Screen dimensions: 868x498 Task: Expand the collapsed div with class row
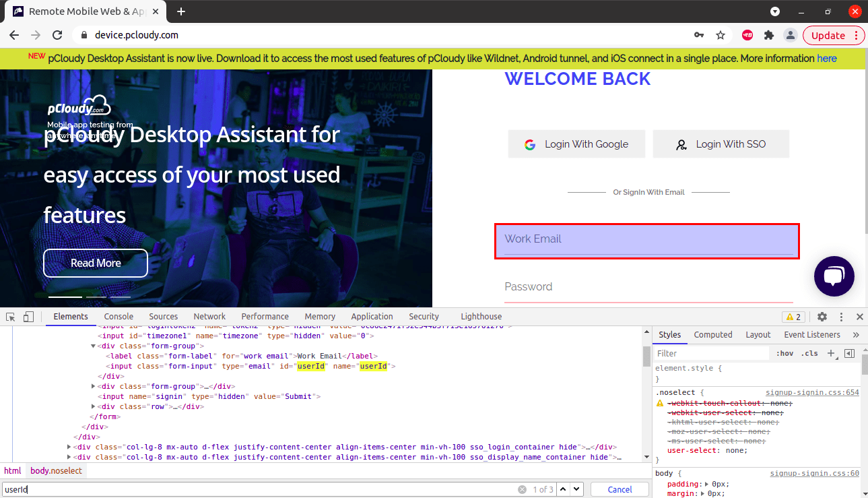94,407
